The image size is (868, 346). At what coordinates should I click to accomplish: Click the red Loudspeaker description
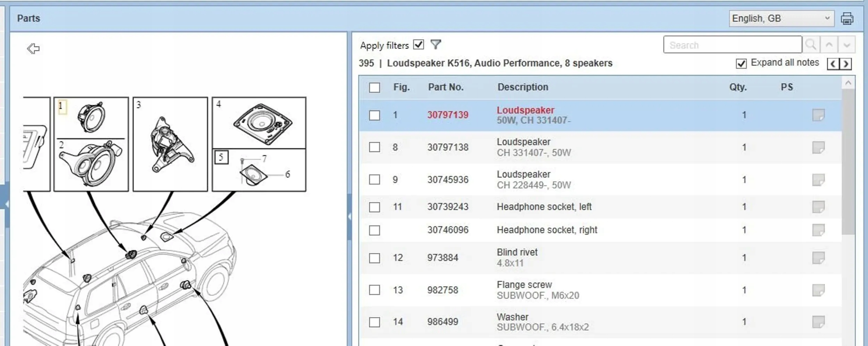click(525, 110)
